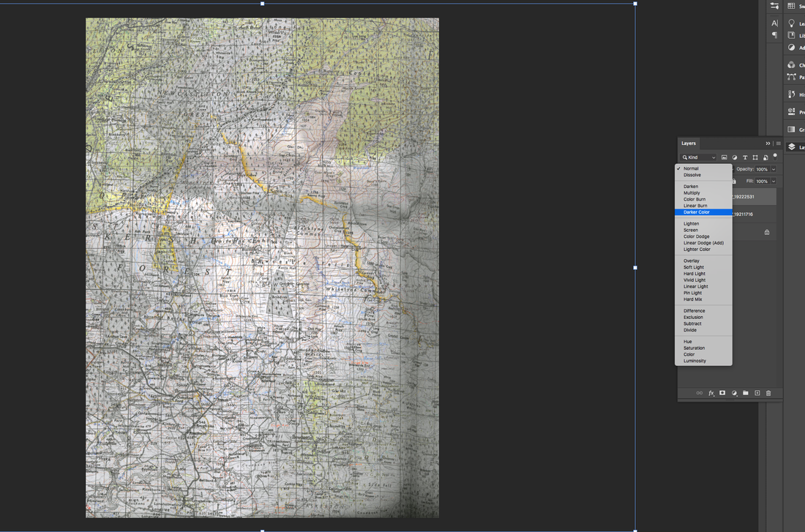Open the Paths panel icon
This screenshot has width=805, height=532.
pyautogui.click(x=791, y=77)
